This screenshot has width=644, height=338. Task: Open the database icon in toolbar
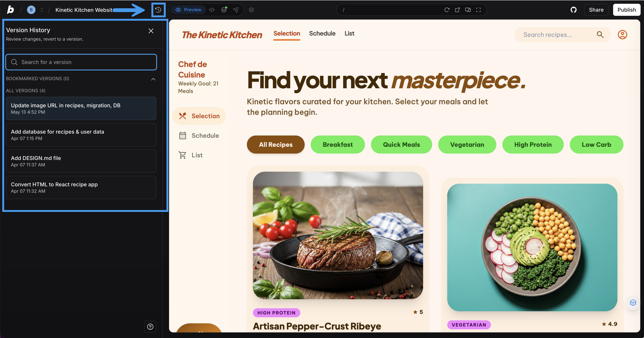coord(224,10)
